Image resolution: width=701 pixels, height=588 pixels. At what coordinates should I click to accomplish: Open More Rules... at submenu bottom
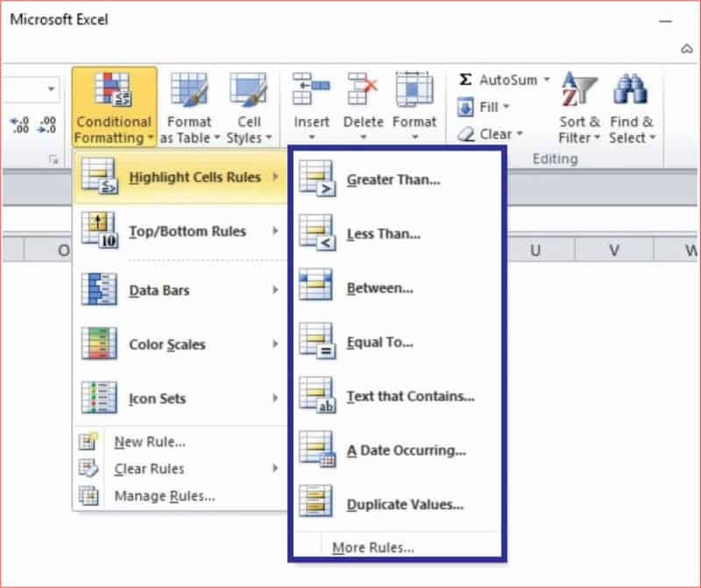[373, 548]
